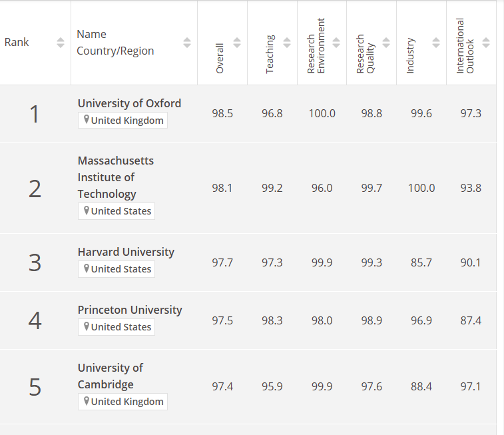Open Princeton University link
Viewport: 504px width, 435px height.
point(130,310)
